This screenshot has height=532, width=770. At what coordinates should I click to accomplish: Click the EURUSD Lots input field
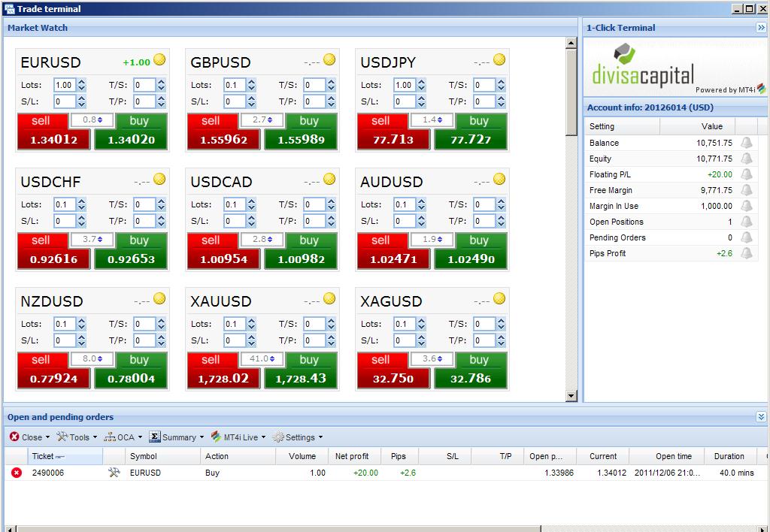65,85
